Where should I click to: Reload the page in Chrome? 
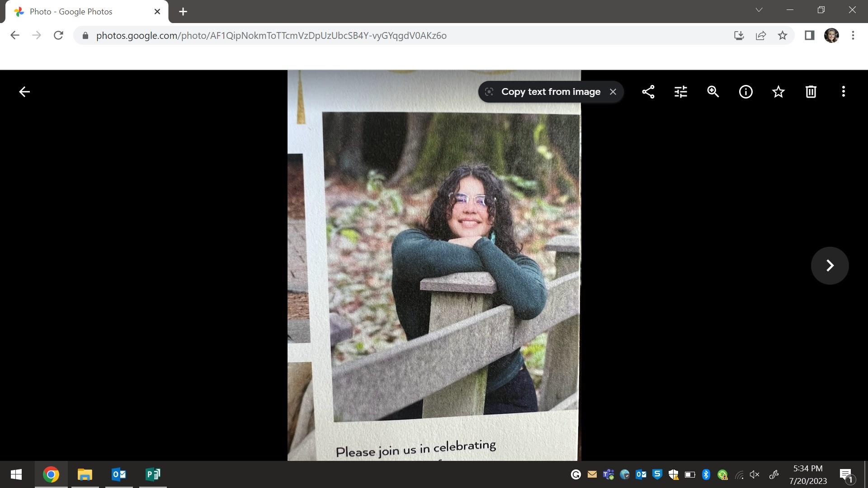[58, 35]
